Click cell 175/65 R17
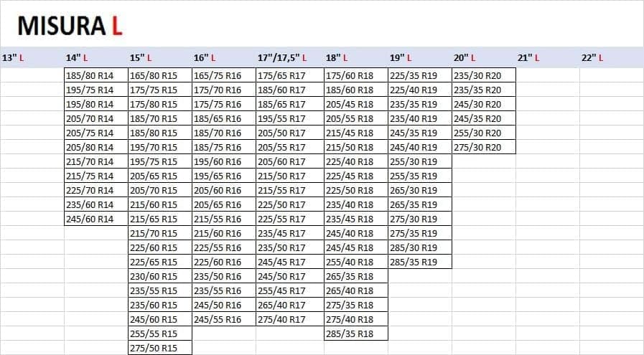The width and height of the screenshot is (644, 355). tap(290, 75)
